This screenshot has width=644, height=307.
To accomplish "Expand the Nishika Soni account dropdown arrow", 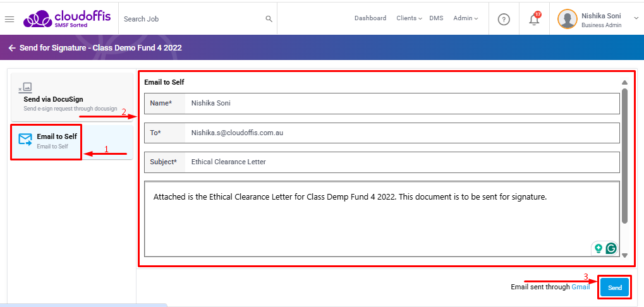I will [636, 18].
